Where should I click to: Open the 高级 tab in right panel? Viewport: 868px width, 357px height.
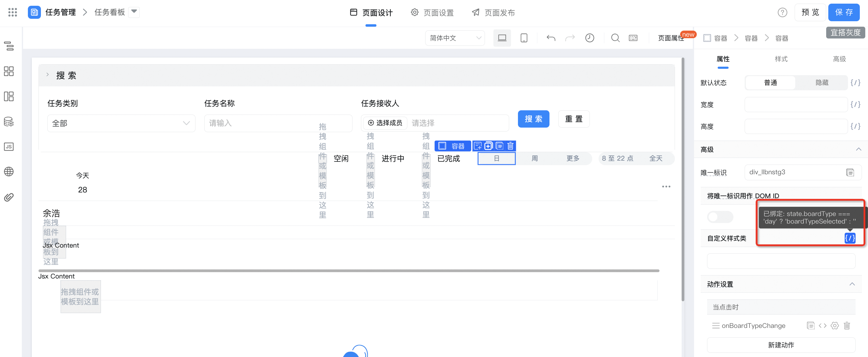pyautogui.click(x=839, y=59)
